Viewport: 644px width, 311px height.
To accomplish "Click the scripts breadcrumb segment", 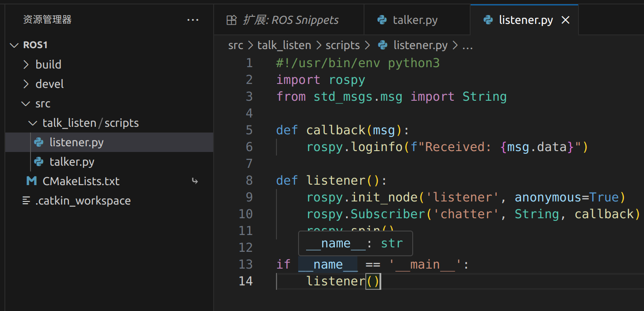I will 343,45.
